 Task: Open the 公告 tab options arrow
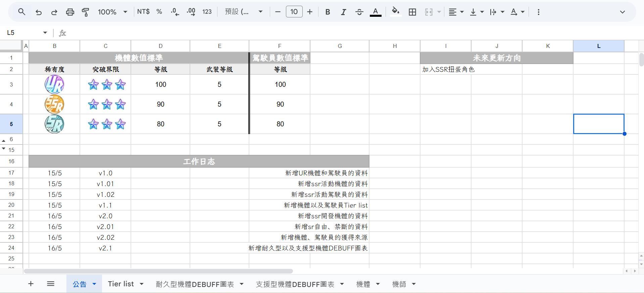coord(94,284)
